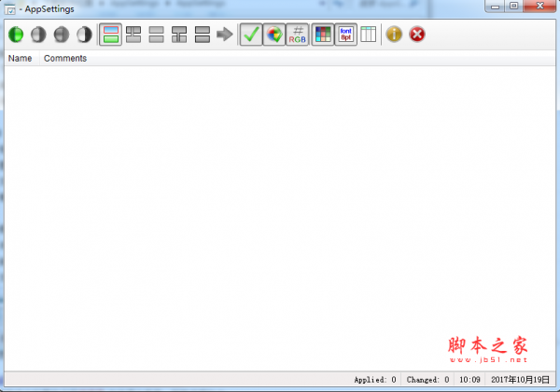Click the columns table icon
The height and width of the screenshot is (392, 560).
pyautogui.click(x=369, y=35)
